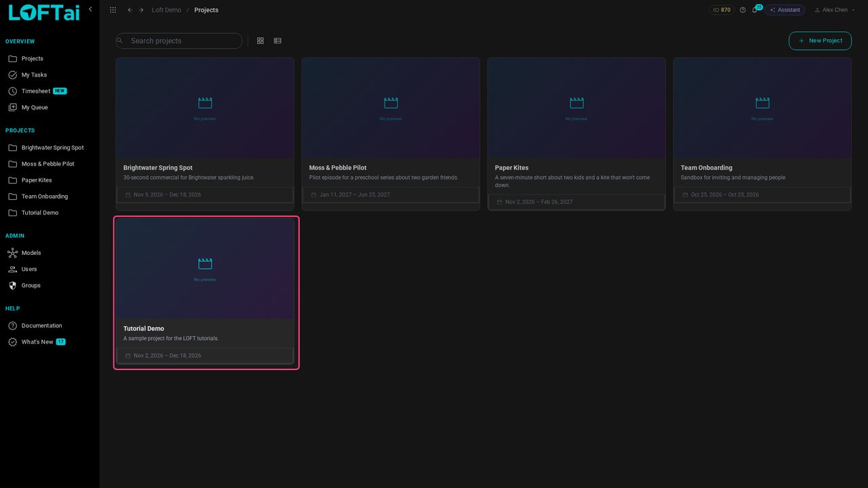
Task: Click the My Queue icon
Action: tap(12, 108)
